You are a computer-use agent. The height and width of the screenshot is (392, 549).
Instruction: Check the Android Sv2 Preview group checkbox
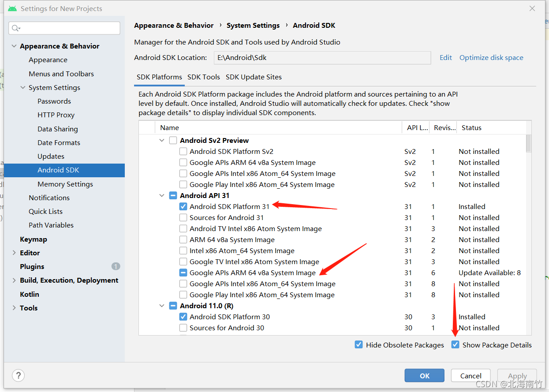click(x=173, y=140)
